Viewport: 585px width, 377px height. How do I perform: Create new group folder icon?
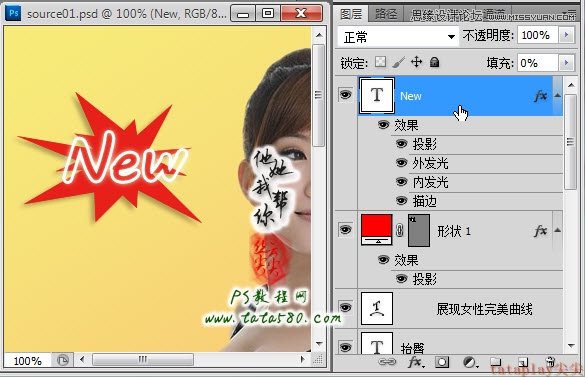pyautogui.click(x=495, y=362)
